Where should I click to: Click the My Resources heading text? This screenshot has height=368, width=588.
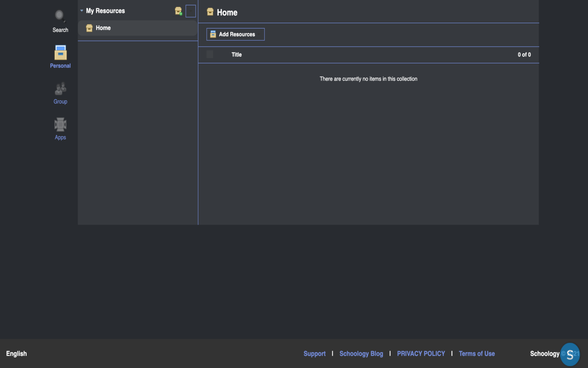click(x=105, y=11)
